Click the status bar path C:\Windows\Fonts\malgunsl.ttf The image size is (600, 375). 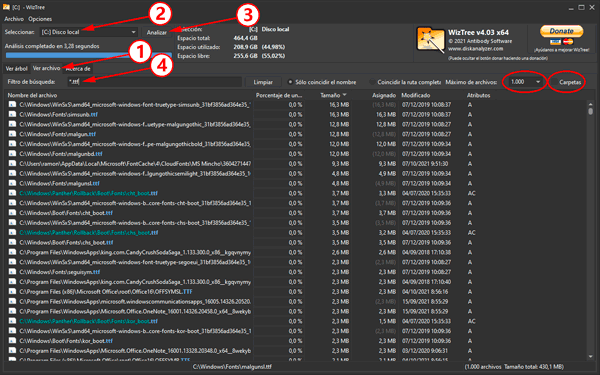pos(232,367)
